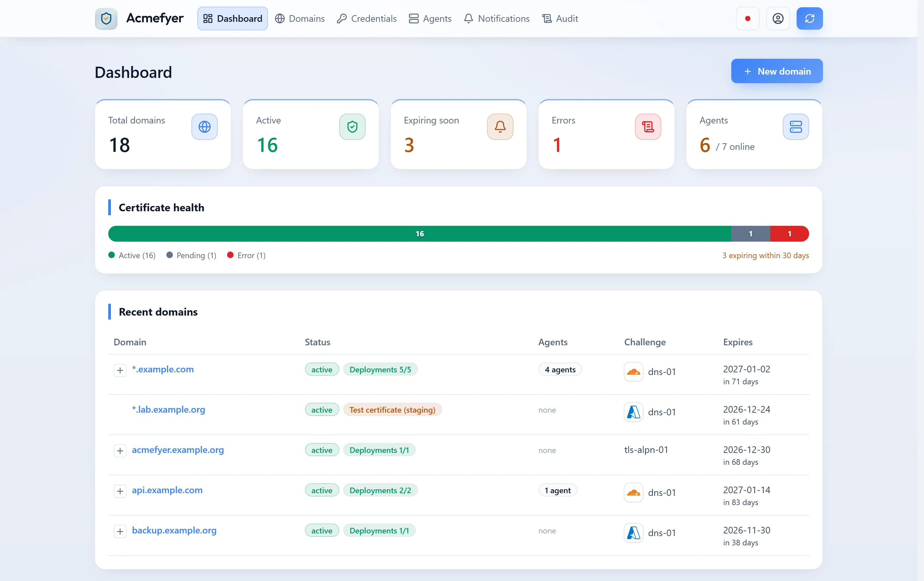Click the red status indicator button
924x581 pixels.
tap(747, 18)
